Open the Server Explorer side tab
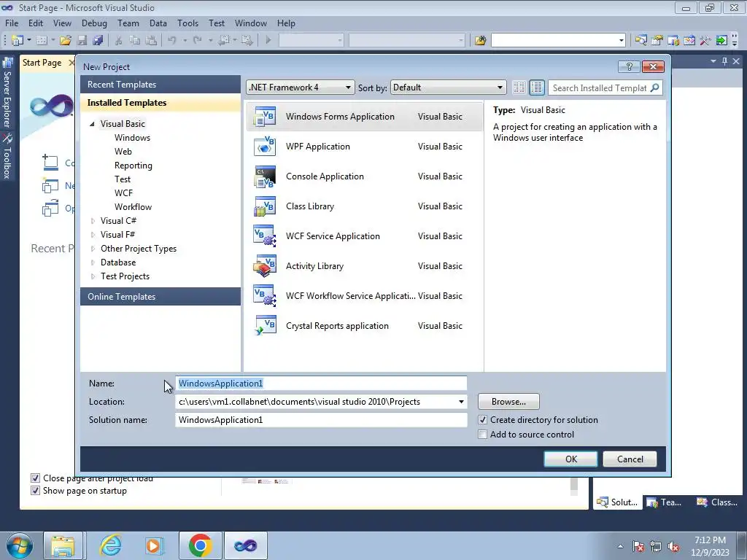The height and width of the screenshot is (560, 747). 7,93
